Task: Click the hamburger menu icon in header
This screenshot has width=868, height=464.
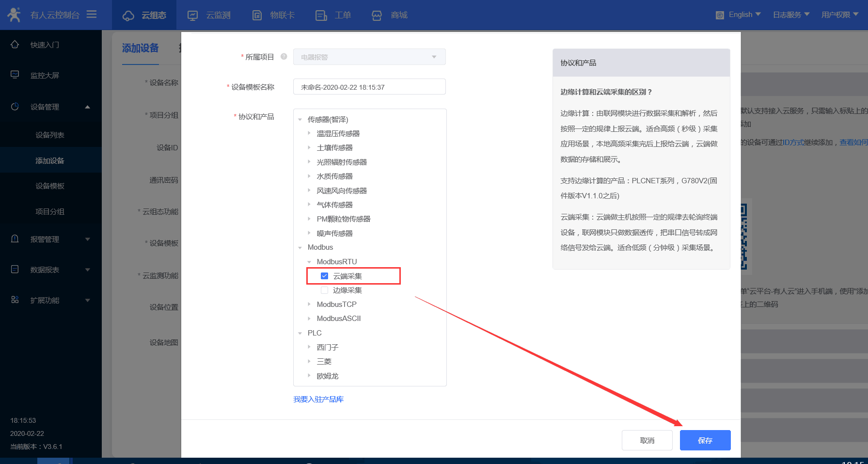Action: click(x=92, y=15)
